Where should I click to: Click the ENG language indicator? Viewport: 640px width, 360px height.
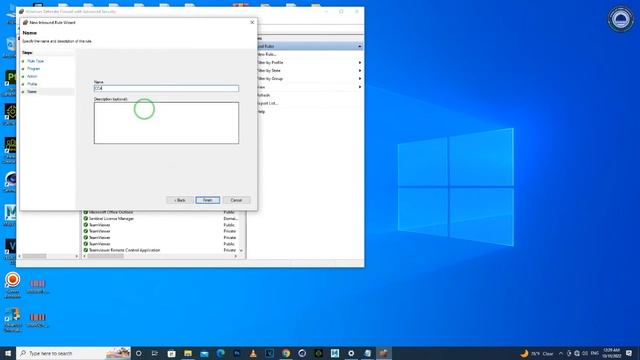(x=595, y=353)
